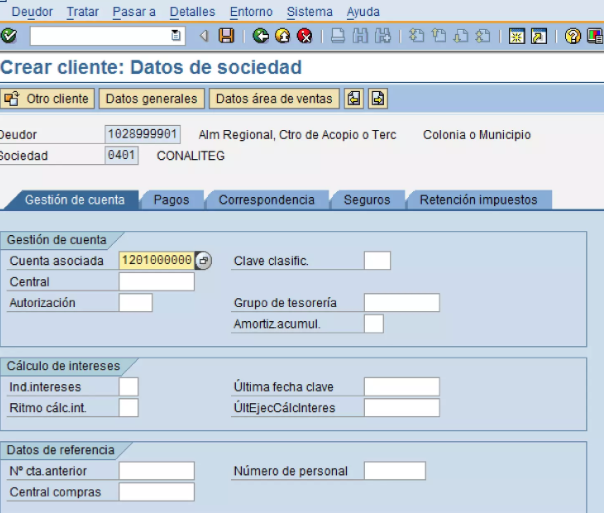Click the Alm Regional, Ctro de Acopio text
604x513 pixels.
(297, 134)
